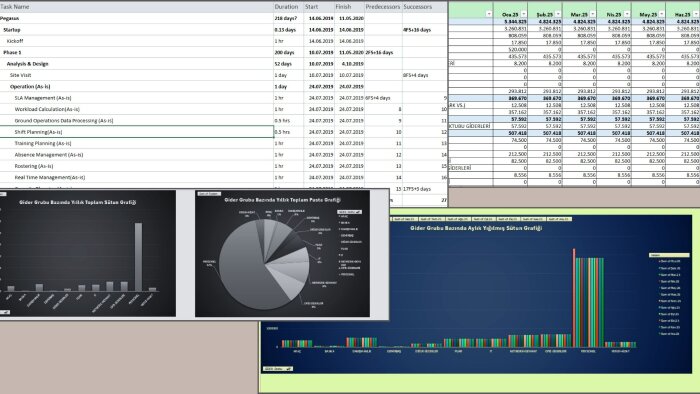Click the Predecessors column header

(x=383, y=7)
